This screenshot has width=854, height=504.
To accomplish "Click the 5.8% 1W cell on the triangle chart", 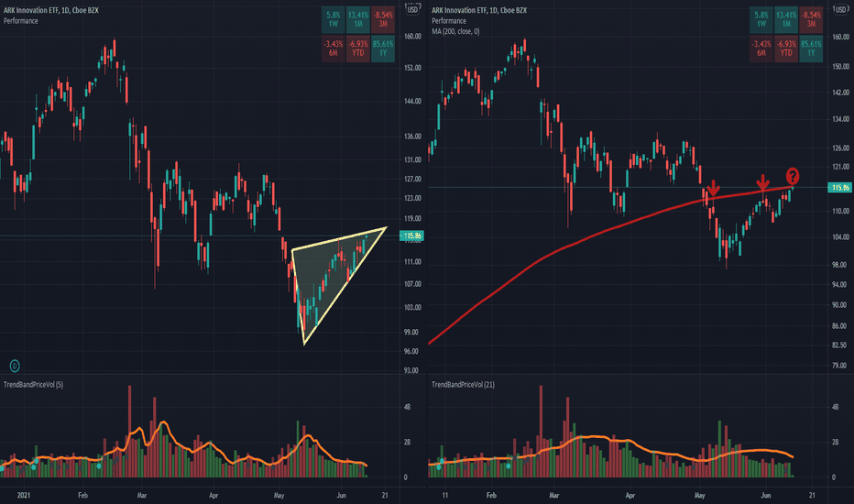I will tap(333, 19).
